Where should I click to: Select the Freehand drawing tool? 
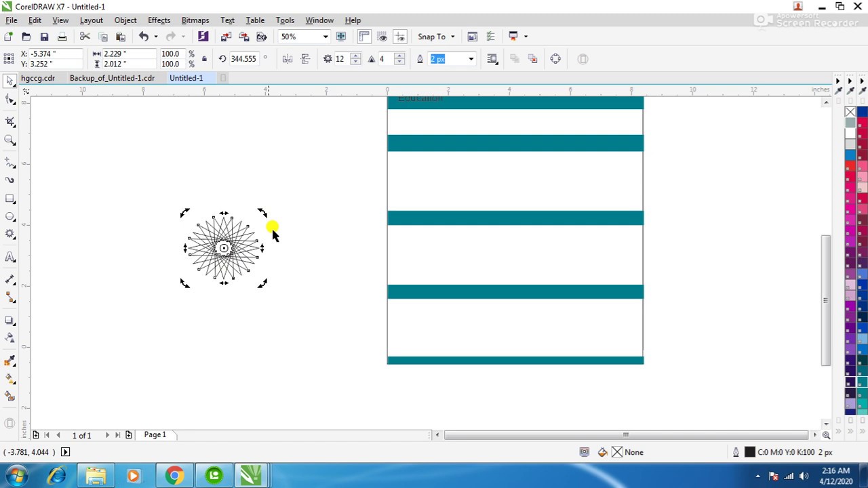pos(10,163)
